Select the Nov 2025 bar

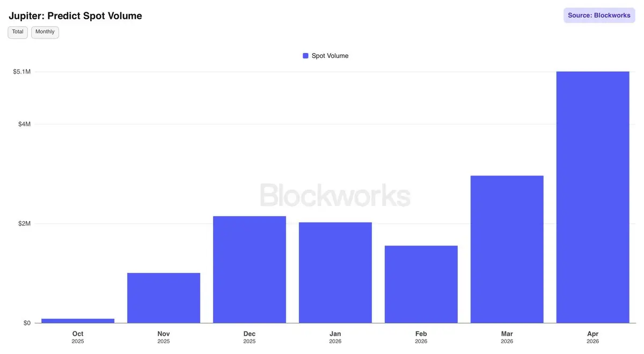(x=164, y=298)
